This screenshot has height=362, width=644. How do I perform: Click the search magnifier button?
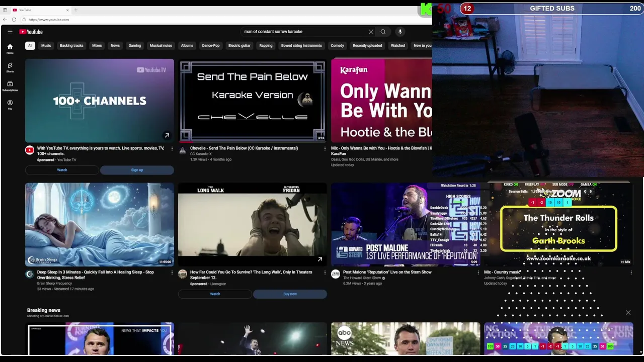tap(383, 32)
